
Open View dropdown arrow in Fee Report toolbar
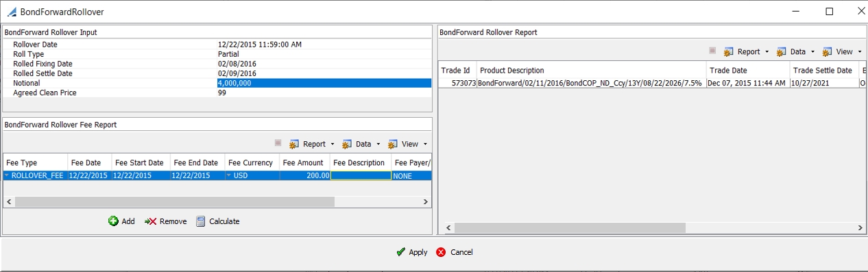[425, 145]
